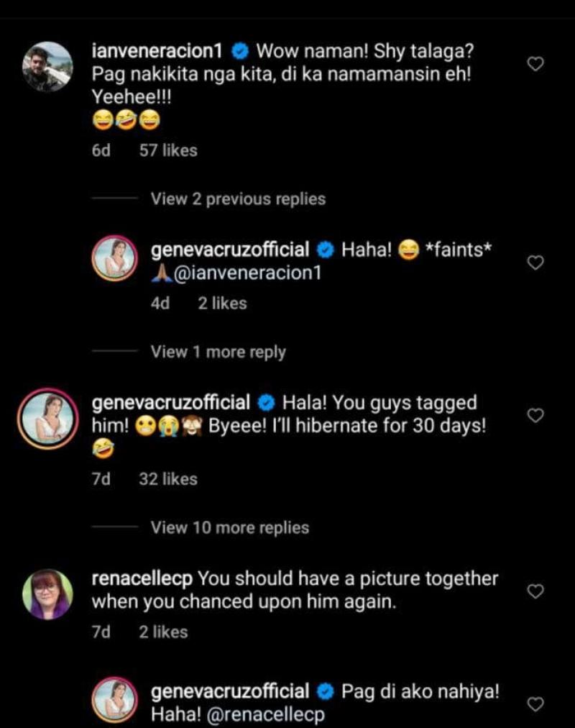Image resolution: width=575 pixels, height=728 pixels.
Task: Tap genevacruzofficial avatar beside "Hala!" comment
Action: tap(47, 417)
